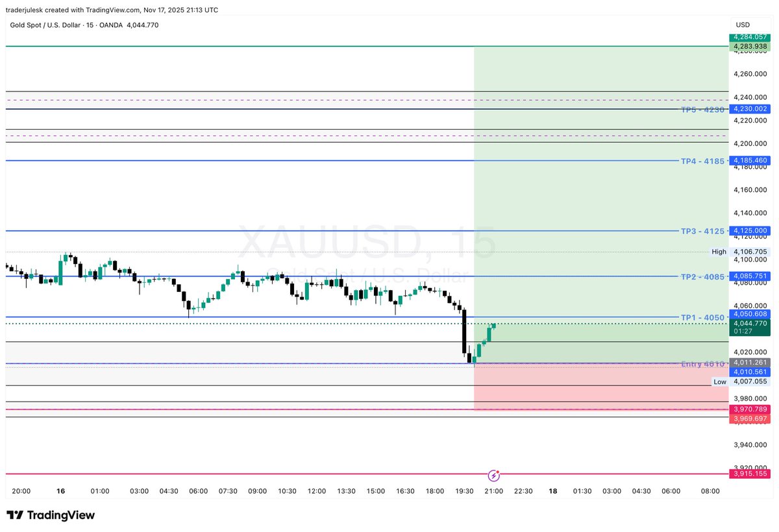
Task: Click the blue 4,010.561 price tag
Action: [x=750, y=372]
